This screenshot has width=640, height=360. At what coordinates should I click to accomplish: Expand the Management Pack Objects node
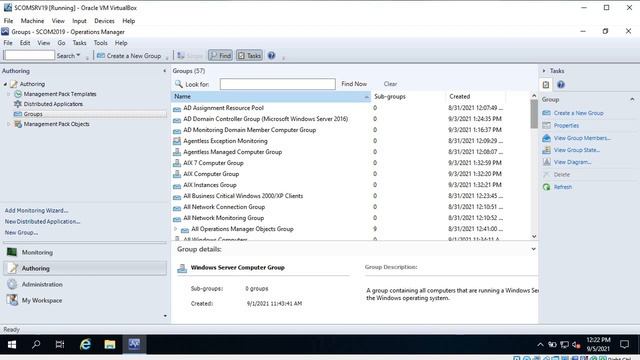pos(9,124)
